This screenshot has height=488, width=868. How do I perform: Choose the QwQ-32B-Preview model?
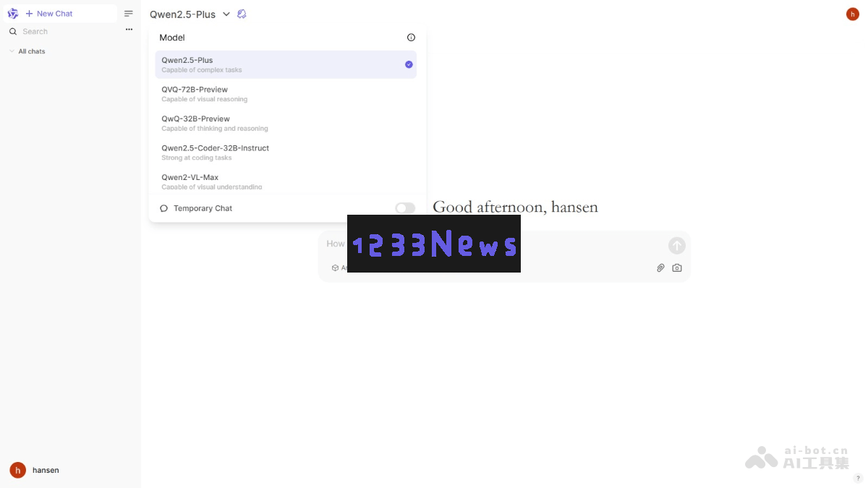click(286, 123)
